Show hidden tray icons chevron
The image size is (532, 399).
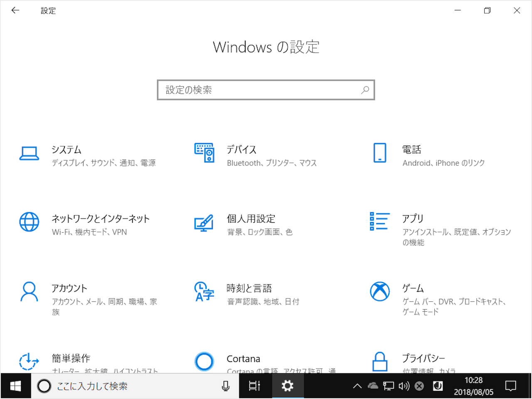[x=357, y=386]
